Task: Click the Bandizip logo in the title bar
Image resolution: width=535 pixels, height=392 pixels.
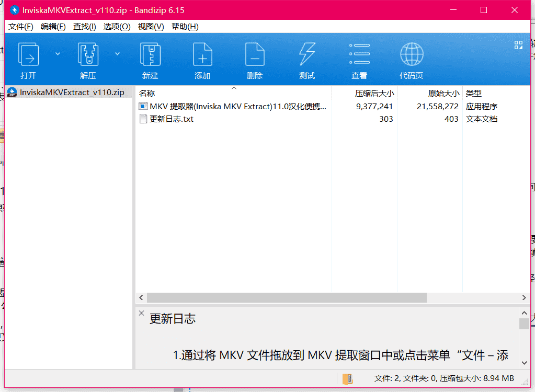Action: pos(14,10)
